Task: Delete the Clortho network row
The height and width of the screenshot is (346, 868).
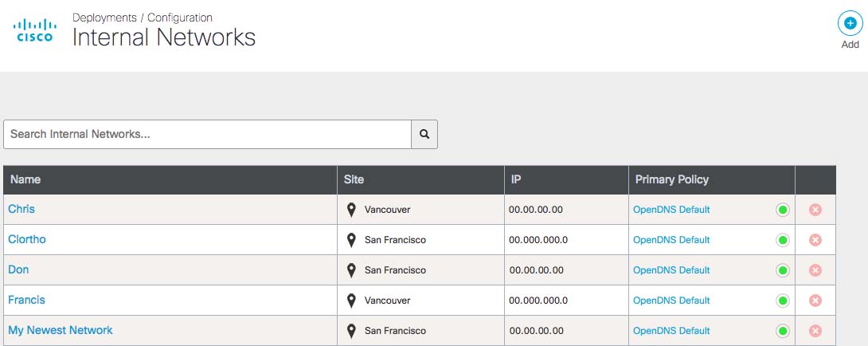Action: [815, 240]
